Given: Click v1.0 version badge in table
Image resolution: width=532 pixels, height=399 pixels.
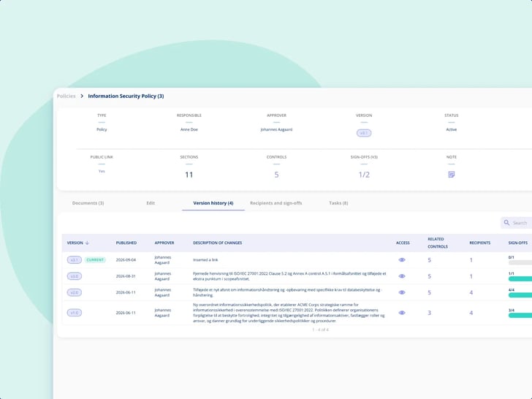Looking at the screenshot, I should tap(75, 313).
